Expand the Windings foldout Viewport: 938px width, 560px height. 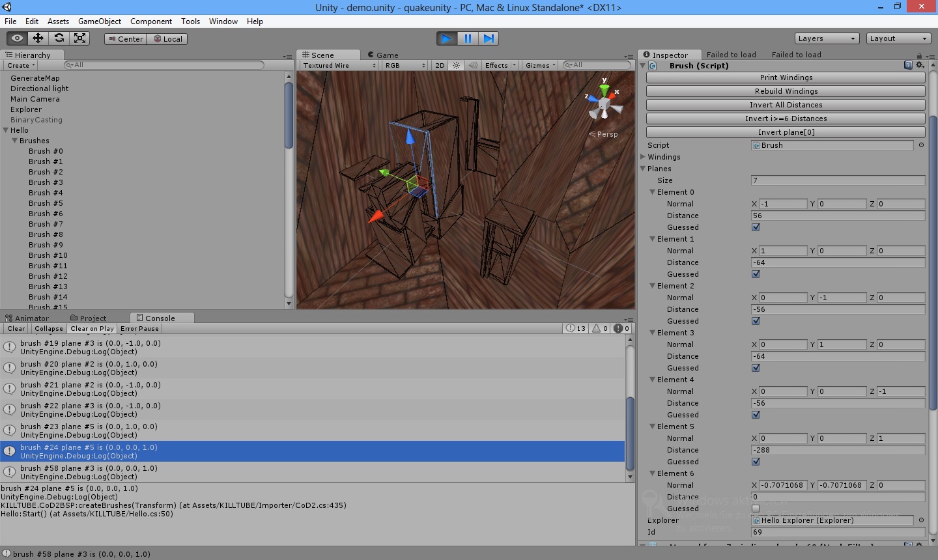point(643,157)
